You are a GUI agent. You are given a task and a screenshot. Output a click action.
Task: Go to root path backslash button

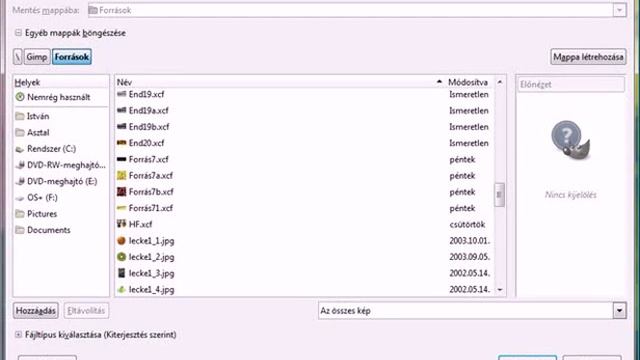(18, 57)
